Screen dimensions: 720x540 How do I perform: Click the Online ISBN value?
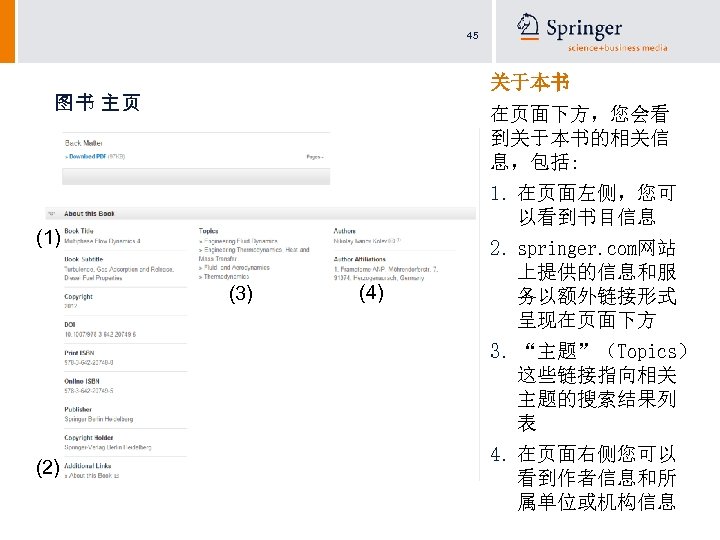[89, 391]
